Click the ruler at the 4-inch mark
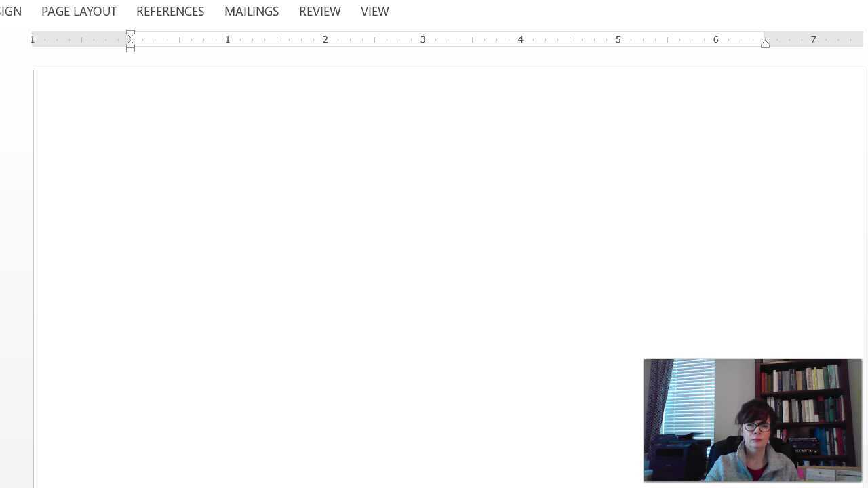Image resolution: width=868 pixels, height=488 pixels. pos(520,39)
